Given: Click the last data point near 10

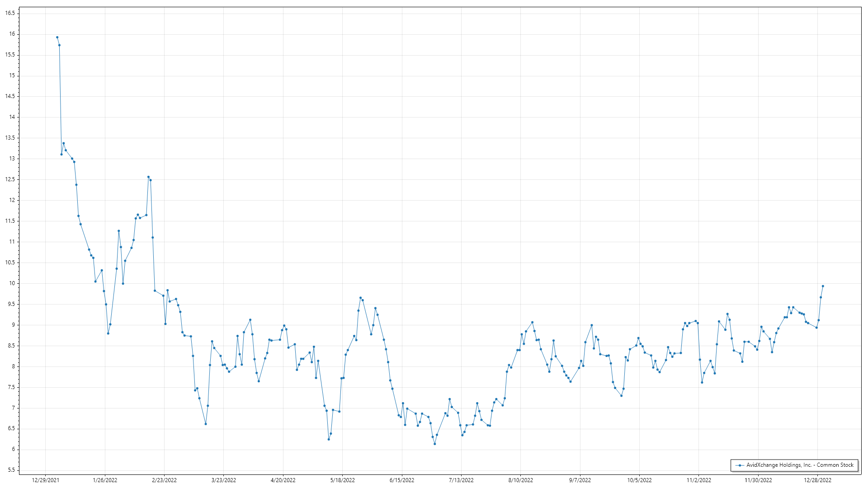Looking at the screenshot, I should [823, 286].
